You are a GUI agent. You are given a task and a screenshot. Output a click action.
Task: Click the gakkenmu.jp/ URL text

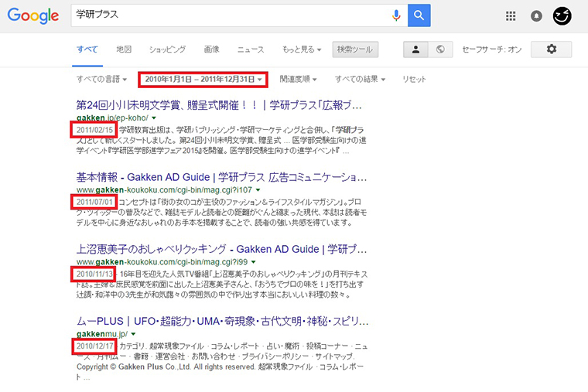pos(102,333)
